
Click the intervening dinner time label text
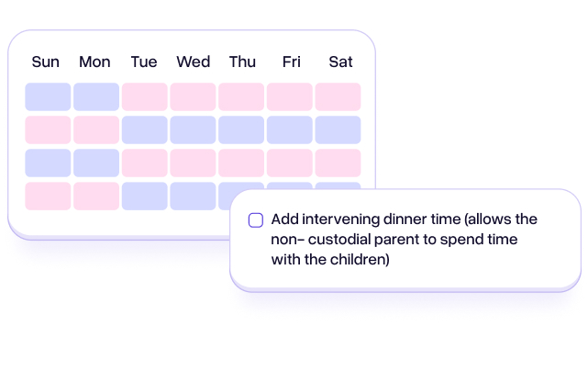click(405, 239)
